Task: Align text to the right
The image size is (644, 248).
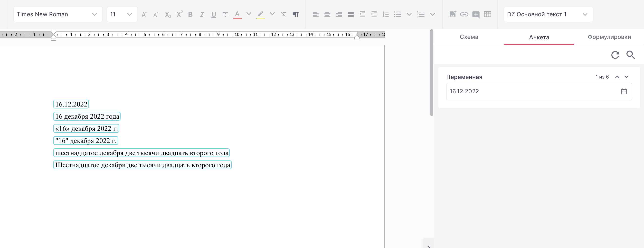Action: (x=339, y=15)
